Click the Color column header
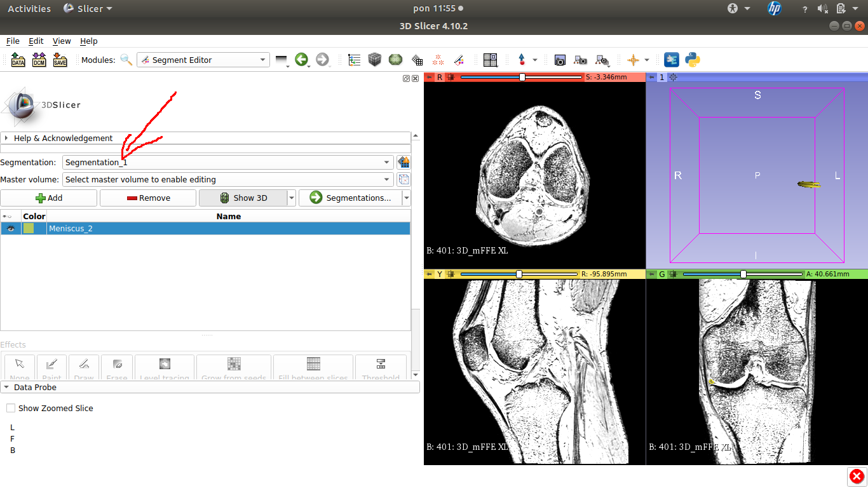This screenshot has height=488, width=868. (x=34, y=217)
